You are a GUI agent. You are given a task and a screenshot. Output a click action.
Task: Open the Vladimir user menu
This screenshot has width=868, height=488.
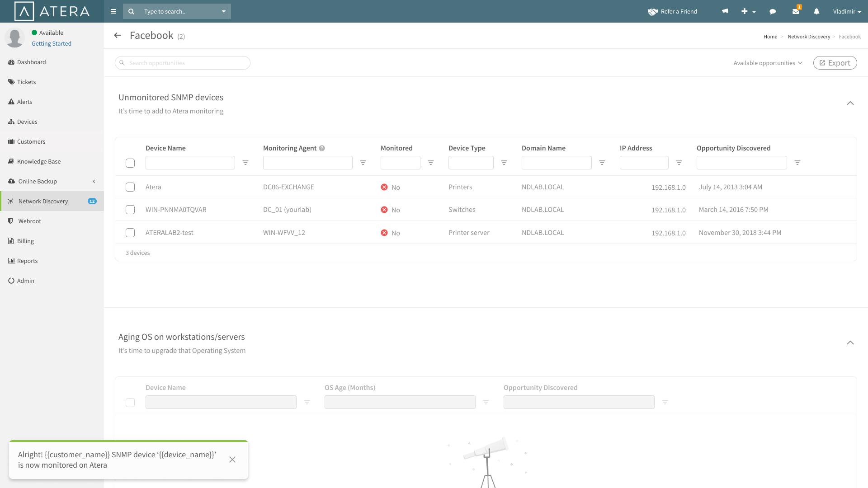coord(847,11)
